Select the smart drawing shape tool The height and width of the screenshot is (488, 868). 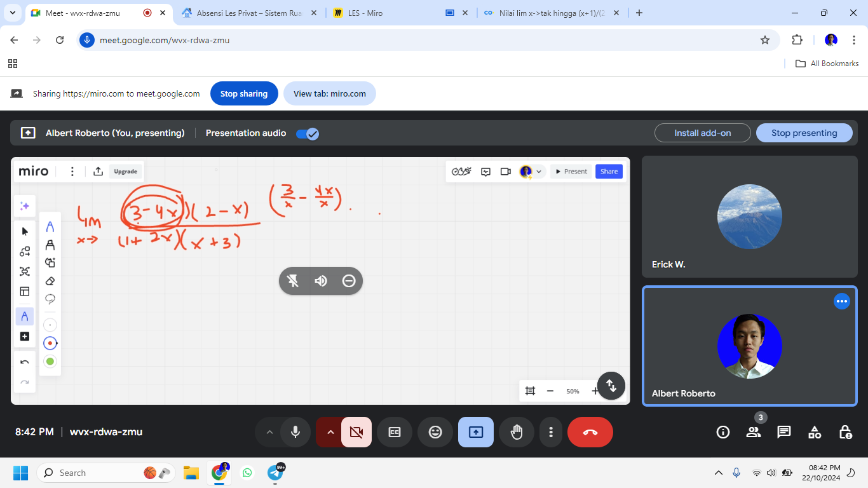pyautogui.click(x=50, y=262)
